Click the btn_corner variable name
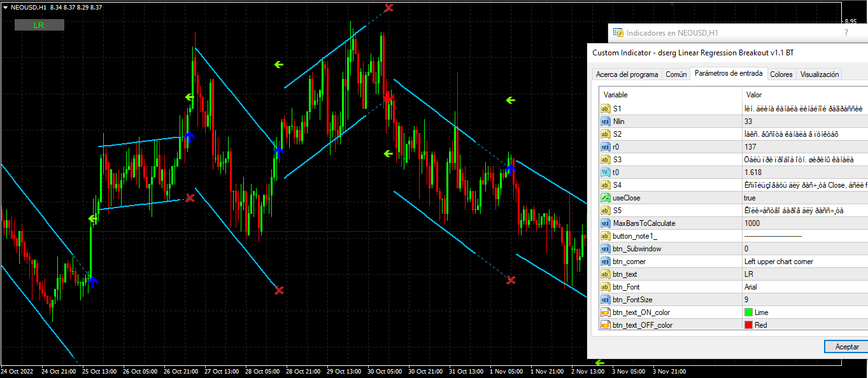Image resolution: width=868 pixels, height=378 pixels. point(629,262)
